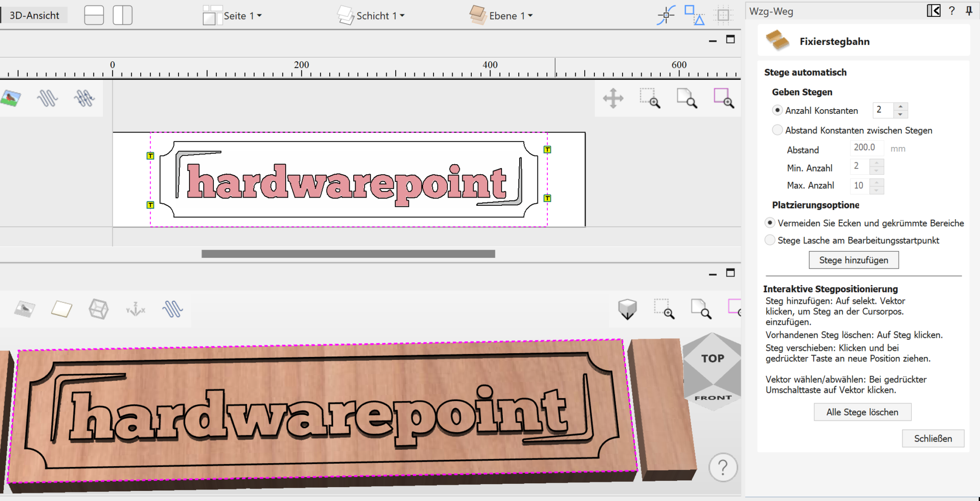Select the Anzahl Konstanten radio option
980x501 pixels.
tap(777, 111)
